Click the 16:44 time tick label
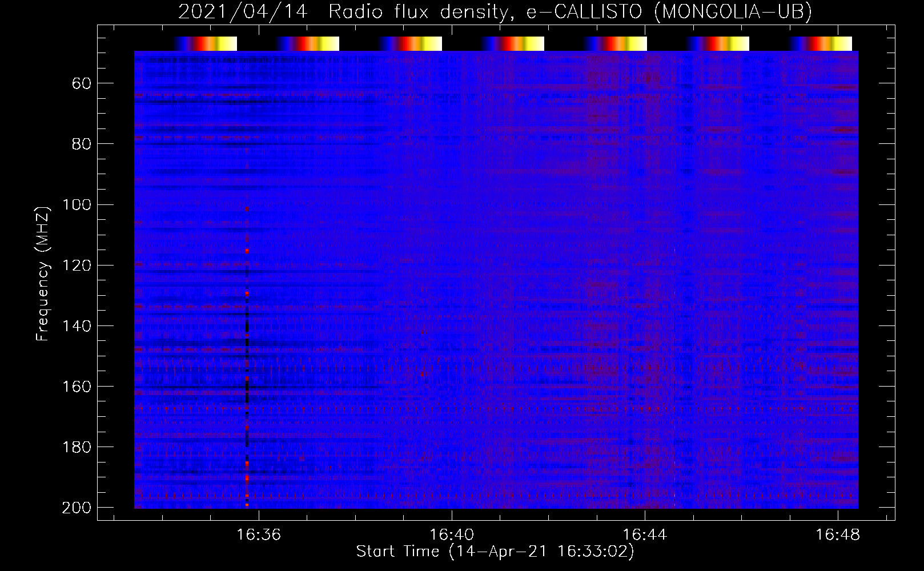Image resolution: width=924 pixels, height=571 pixels. 645,535
